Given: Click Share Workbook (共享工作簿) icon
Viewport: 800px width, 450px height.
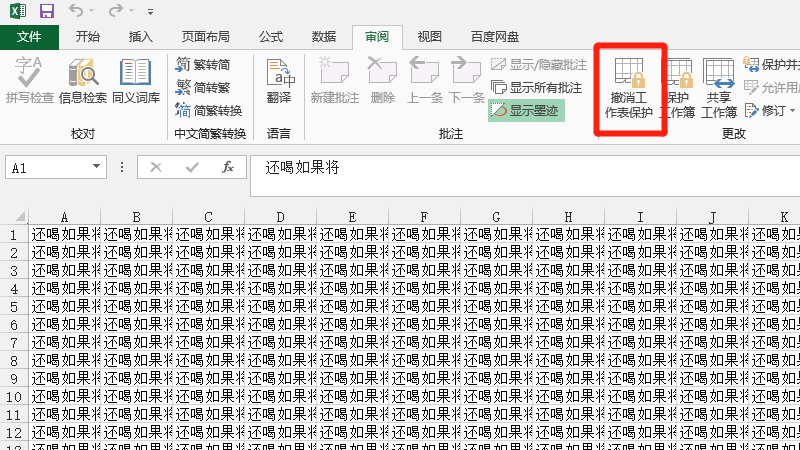Looking at the screenshot, I should [x=718, y=88].
